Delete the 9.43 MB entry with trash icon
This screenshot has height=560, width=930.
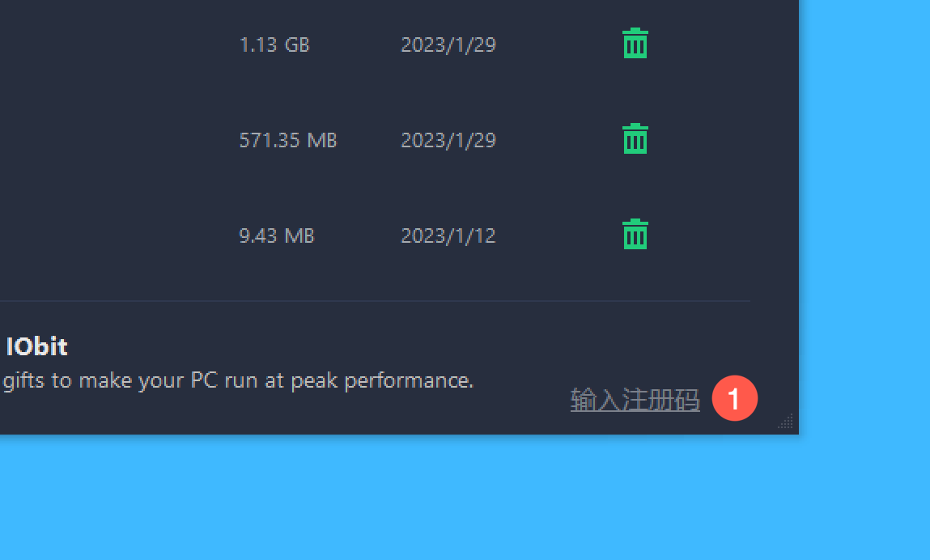point(635,235)
